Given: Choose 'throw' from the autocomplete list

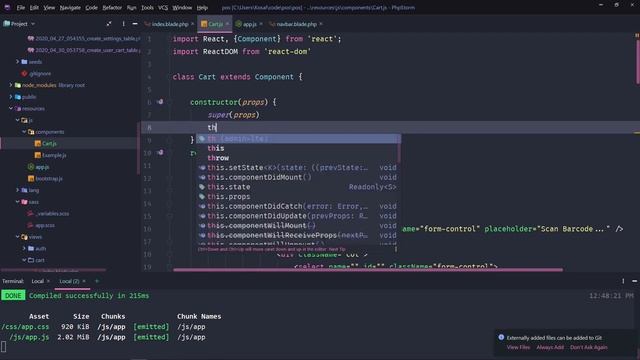Looking at the screenshot, I should coord(297,158).
